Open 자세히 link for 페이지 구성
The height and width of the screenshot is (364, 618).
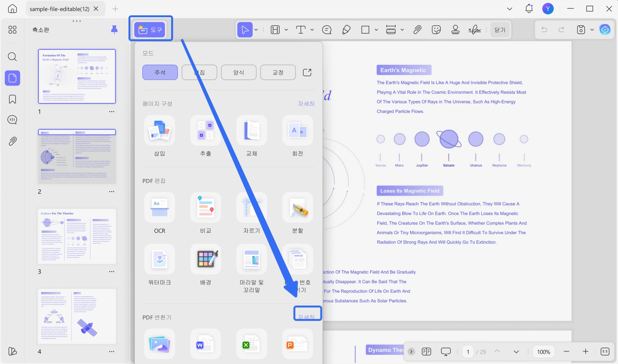click(306, 104)
